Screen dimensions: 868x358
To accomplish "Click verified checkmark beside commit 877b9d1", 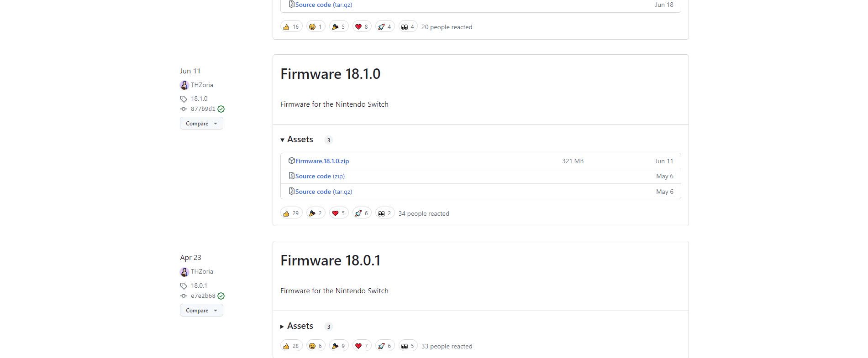I will point(221,109).
